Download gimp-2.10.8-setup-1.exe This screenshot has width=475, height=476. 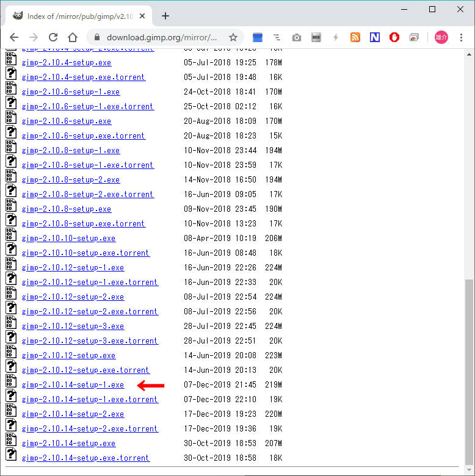click(71, 150)
